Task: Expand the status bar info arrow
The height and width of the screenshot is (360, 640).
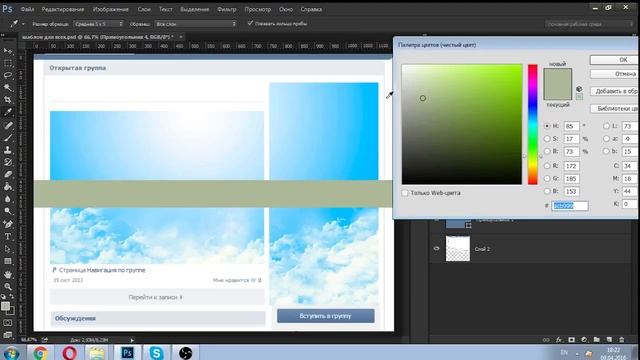Action: pyautogui.click(x=132, y=340)
